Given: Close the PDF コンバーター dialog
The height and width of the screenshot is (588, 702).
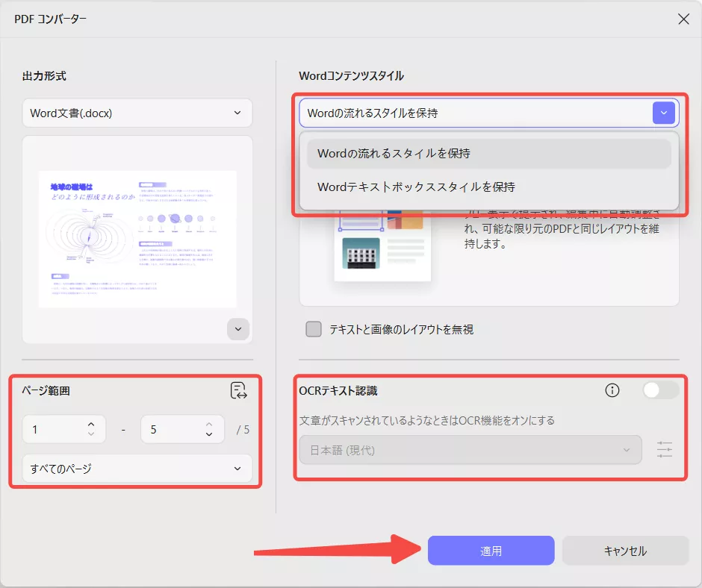Looking at the screenshot, I should [683, 19].
